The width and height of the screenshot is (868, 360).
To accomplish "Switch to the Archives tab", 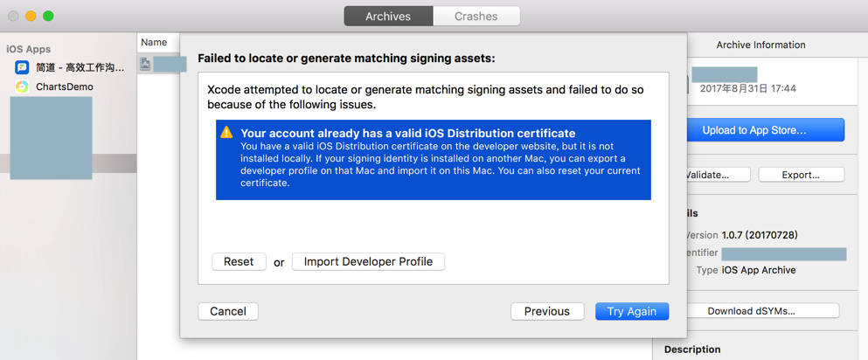I will (388, 17).
